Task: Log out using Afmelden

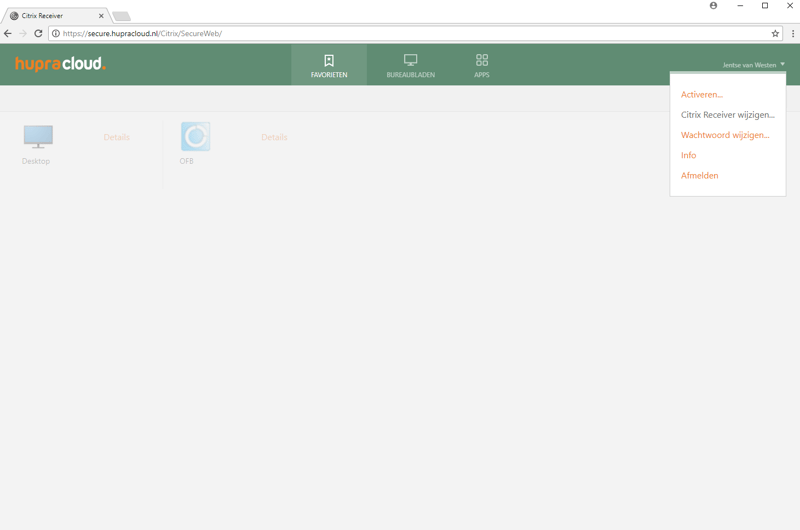Action: 699,175
